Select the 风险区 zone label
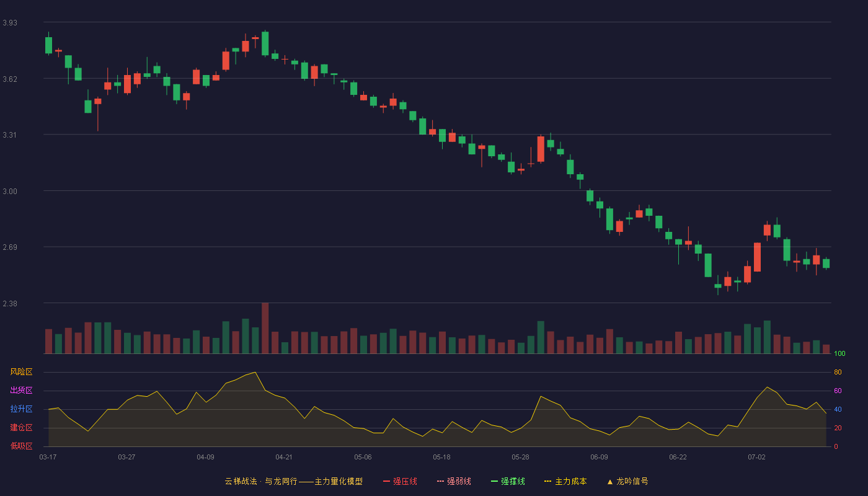868x496 pixels. coord(21,372)
